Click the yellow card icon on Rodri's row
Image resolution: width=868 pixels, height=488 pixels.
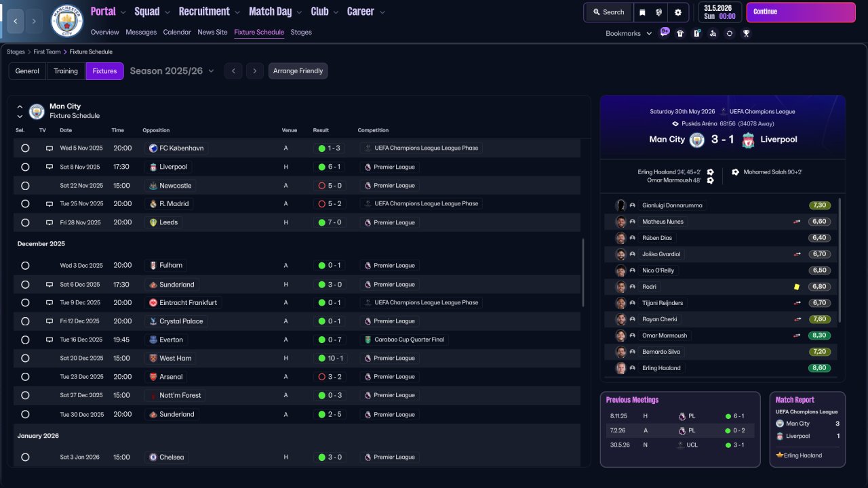point(797,287)
